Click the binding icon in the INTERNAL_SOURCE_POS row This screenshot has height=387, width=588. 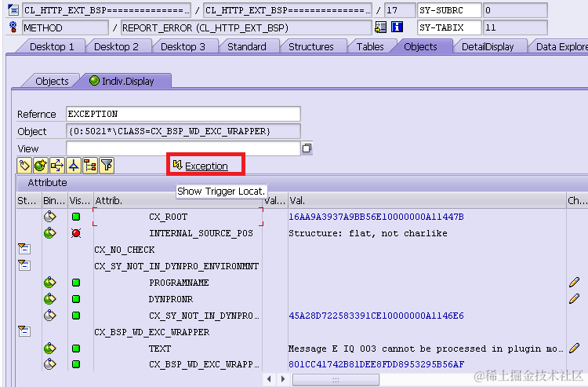tap(50, 233)
